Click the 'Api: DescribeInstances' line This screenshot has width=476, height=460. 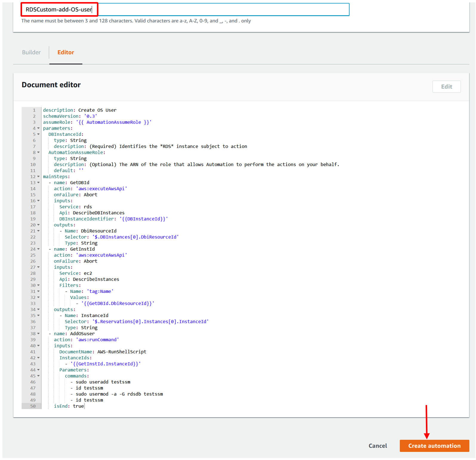pos(89,279)
